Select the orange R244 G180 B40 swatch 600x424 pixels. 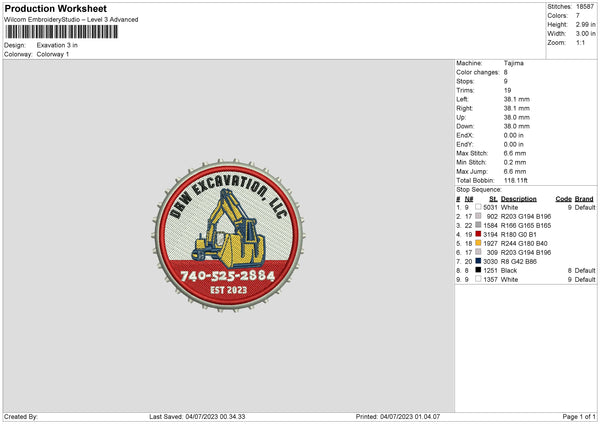(478, 243)
